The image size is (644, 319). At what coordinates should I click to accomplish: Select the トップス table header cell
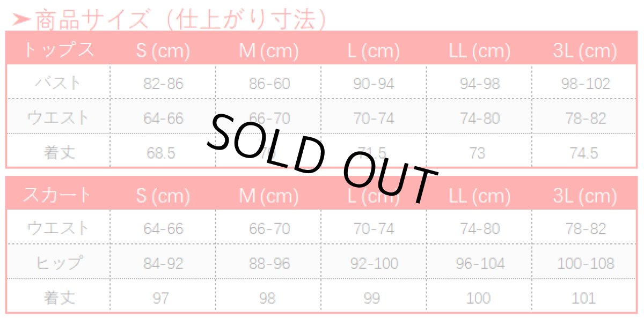click(x=58, y=50)
